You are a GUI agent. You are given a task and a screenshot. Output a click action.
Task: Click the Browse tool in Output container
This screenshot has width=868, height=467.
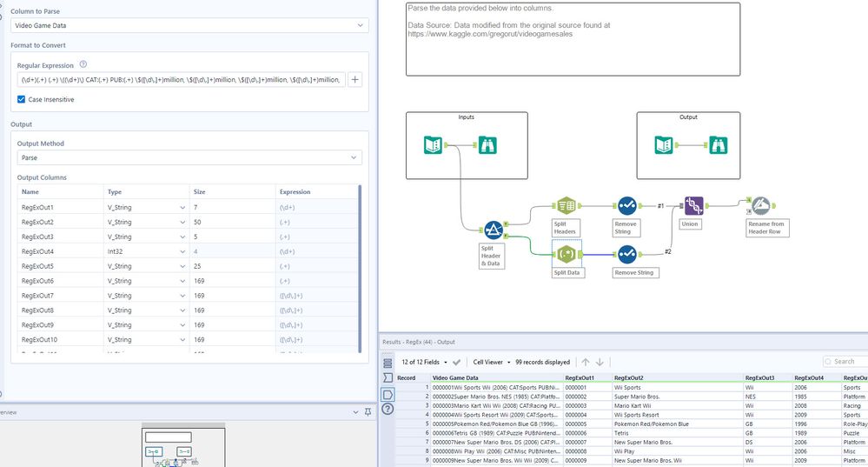(x=717, y=145)
